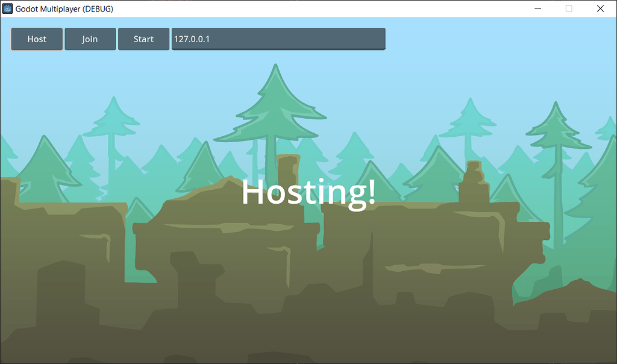
Task: Click the maximize button of the game window
Action: pyautogui.click(x=569, y=8)
